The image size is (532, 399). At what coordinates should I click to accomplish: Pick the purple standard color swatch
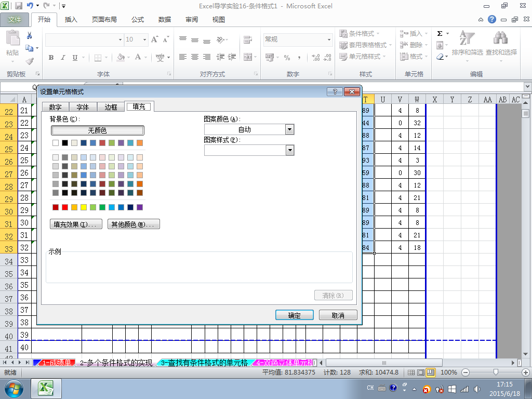click(x=139, y=207)
